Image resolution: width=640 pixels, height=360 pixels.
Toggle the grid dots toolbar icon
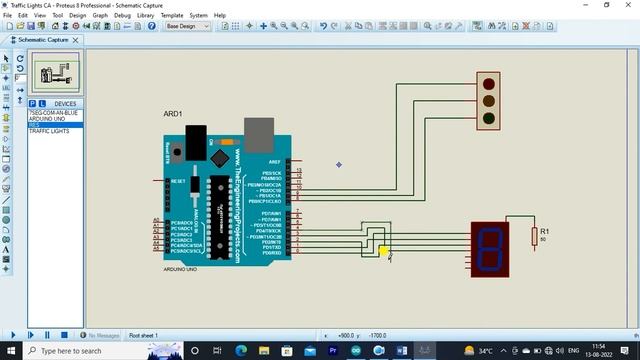(x=236, y=26)
